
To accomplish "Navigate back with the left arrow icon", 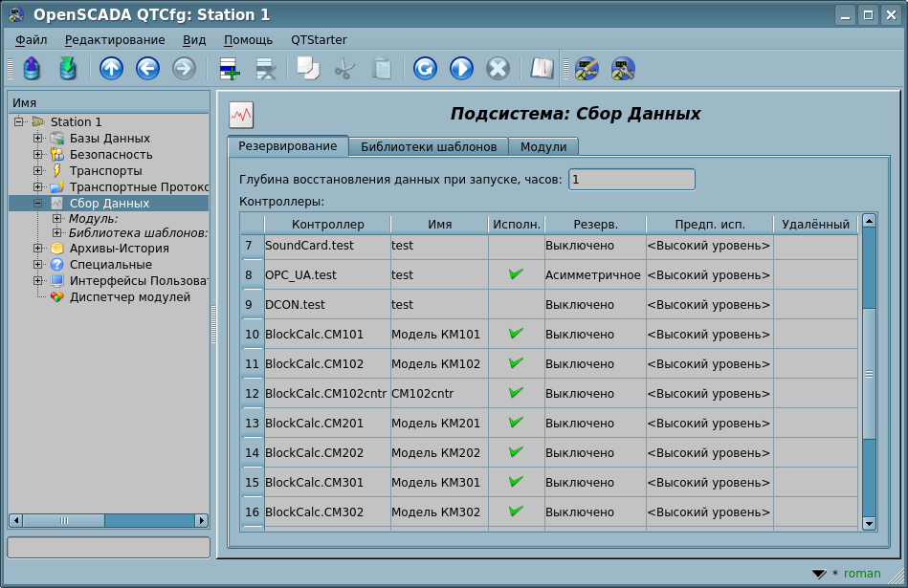I will (x=147, y=69).
